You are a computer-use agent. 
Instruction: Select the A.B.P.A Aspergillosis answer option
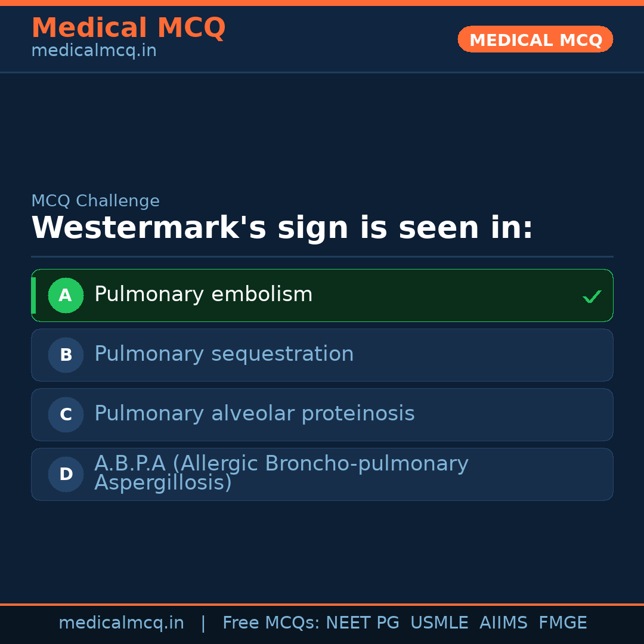[281, 473]
